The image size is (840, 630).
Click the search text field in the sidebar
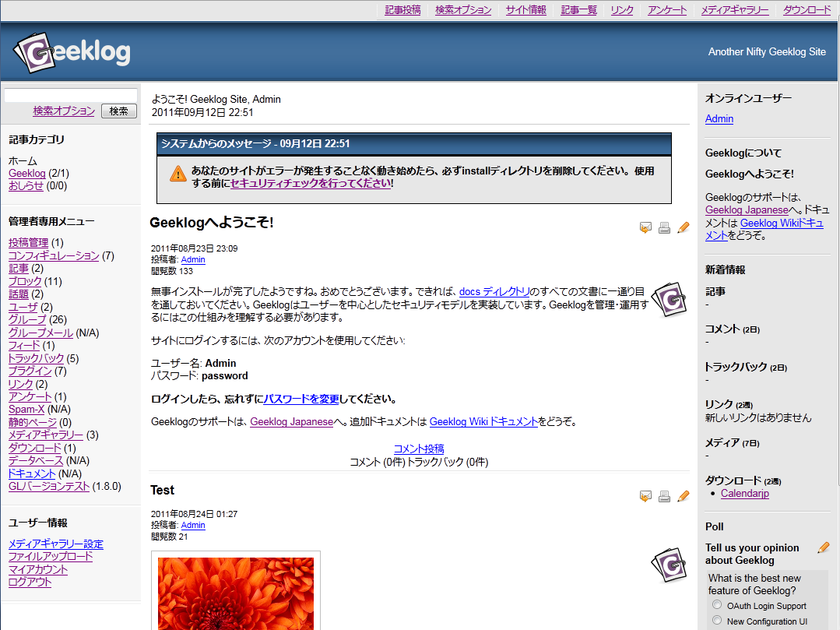71,96
